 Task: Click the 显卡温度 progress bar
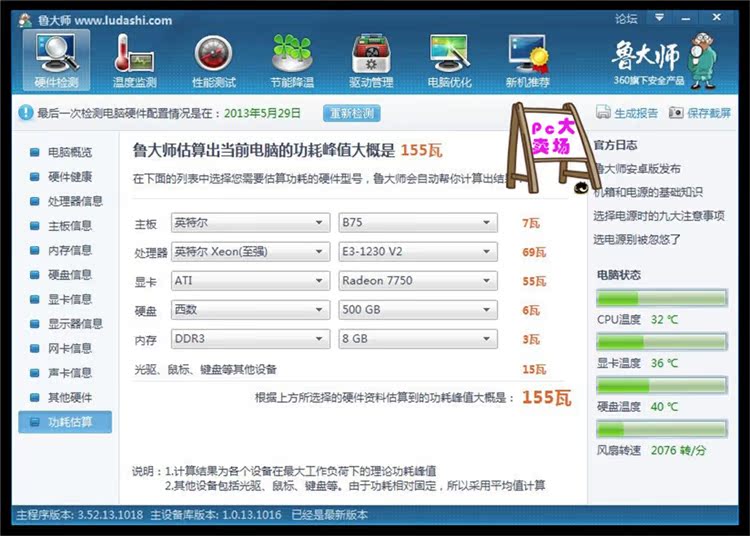[662, 342]
